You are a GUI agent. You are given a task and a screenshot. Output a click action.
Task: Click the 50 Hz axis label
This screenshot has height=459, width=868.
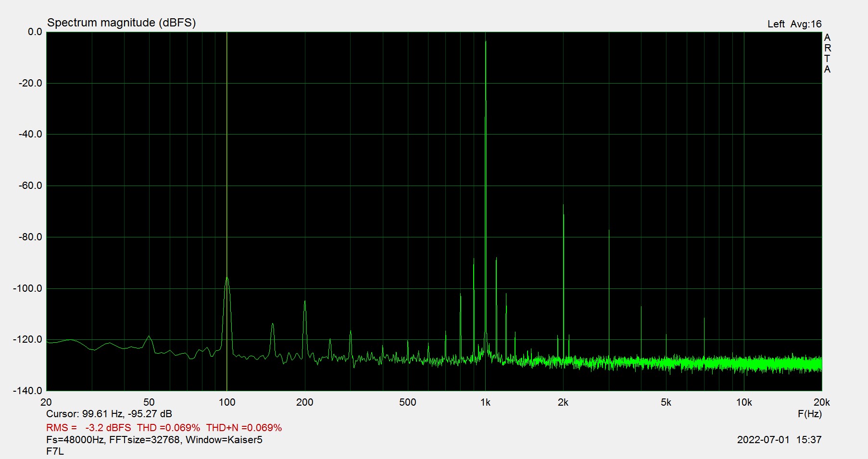(149, 402)
